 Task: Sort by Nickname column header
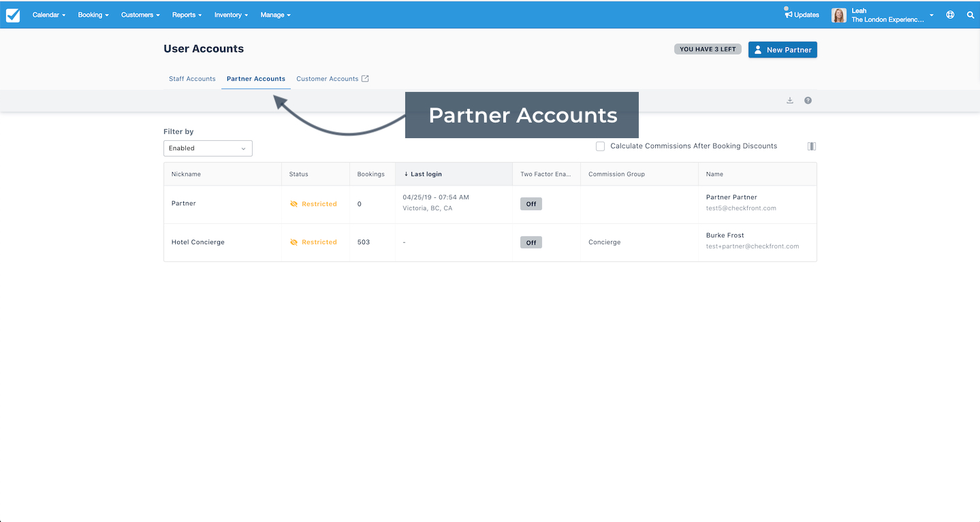[x=223, y=174]
